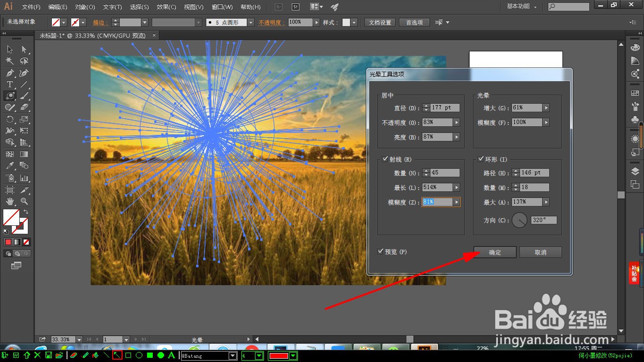This screenshot has width=644, height=362.
Task: Open 光晕 模糊度 (F) 100% arrow
Action: (546, 122)
